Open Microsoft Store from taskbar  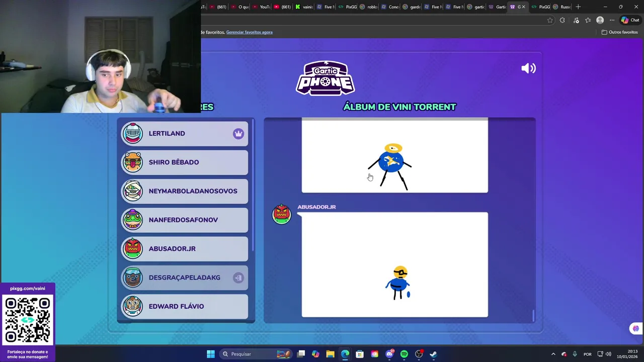point(360,354)
